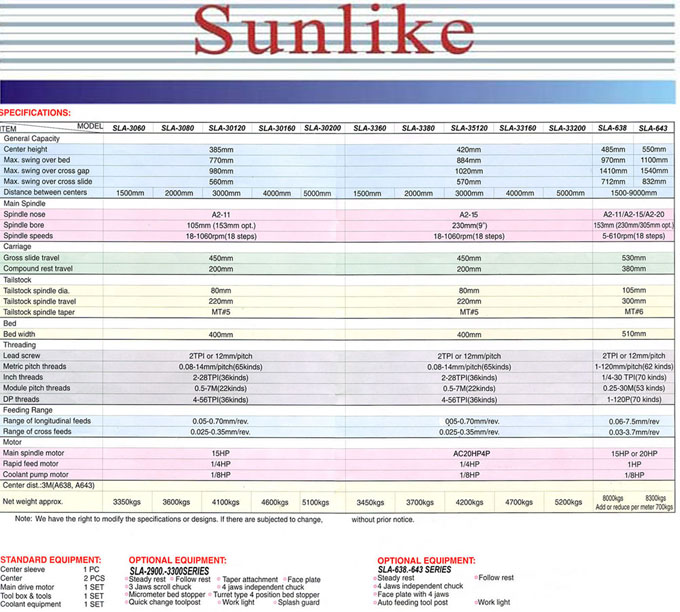Click the Compound rest travel label
The image size is (680, 612).
pyautogui.click(x=38, y=268)
